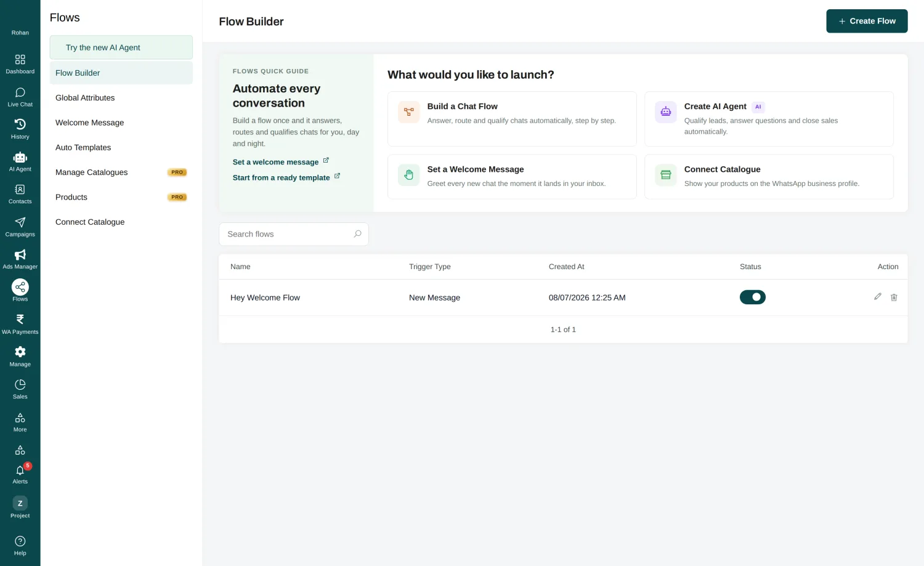
Task: Open WA Payments
Action: (20, 325)
